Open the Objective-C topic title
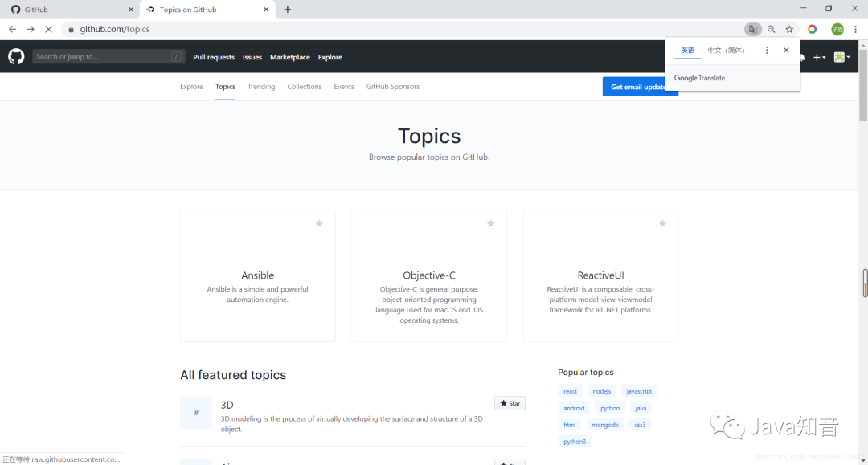The height and width of the screenshot is (465, 868). [x=429, y=275]
